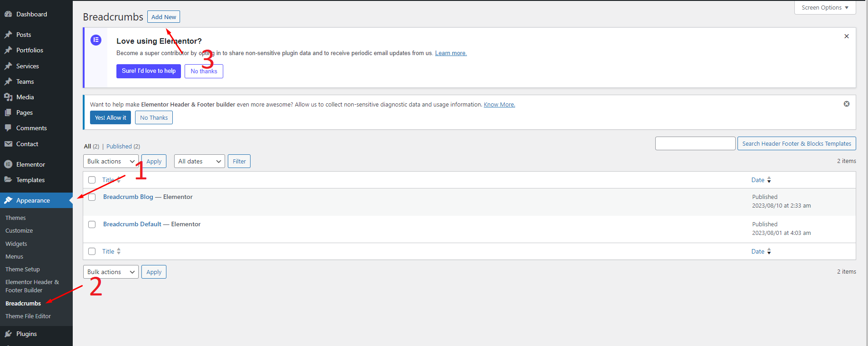
Task: Toggle select-all checkbox in table header
Action: coord(92,180)
